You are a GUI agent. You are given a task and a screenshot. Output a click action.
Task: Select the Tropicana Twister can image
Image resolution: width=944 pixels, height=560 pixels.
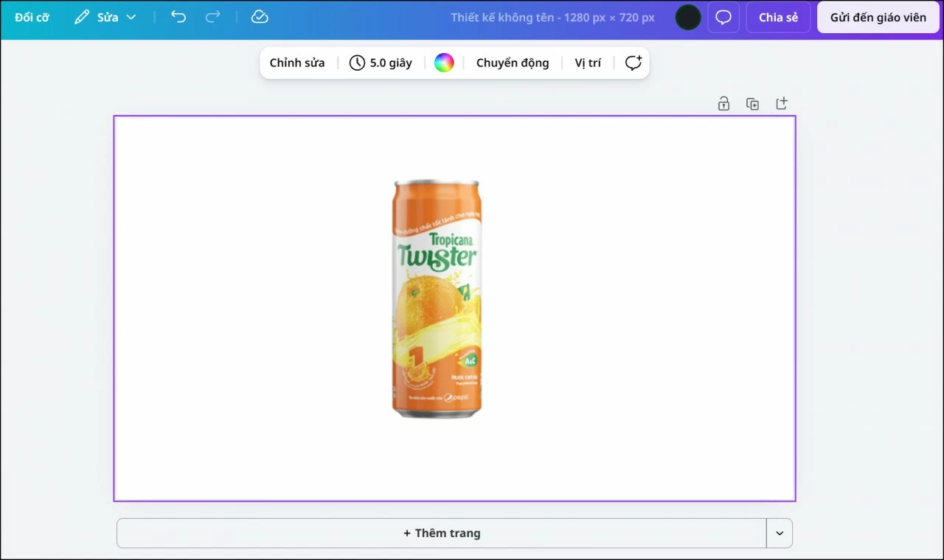437,298
